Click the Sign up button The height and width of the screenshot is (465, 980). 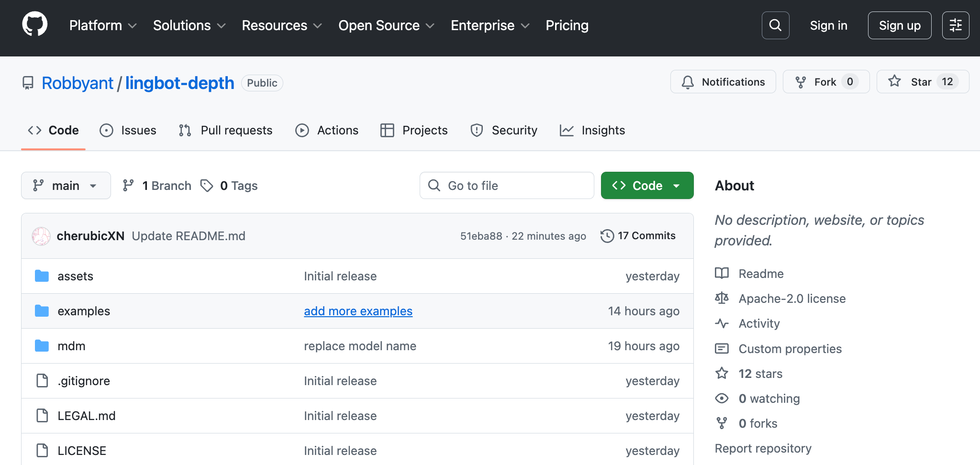click(x=899, y=25)
